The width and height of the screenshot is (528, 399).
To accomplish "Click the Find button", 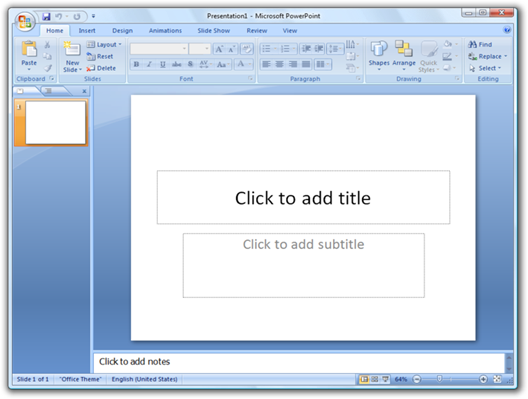I will point(480,44).
